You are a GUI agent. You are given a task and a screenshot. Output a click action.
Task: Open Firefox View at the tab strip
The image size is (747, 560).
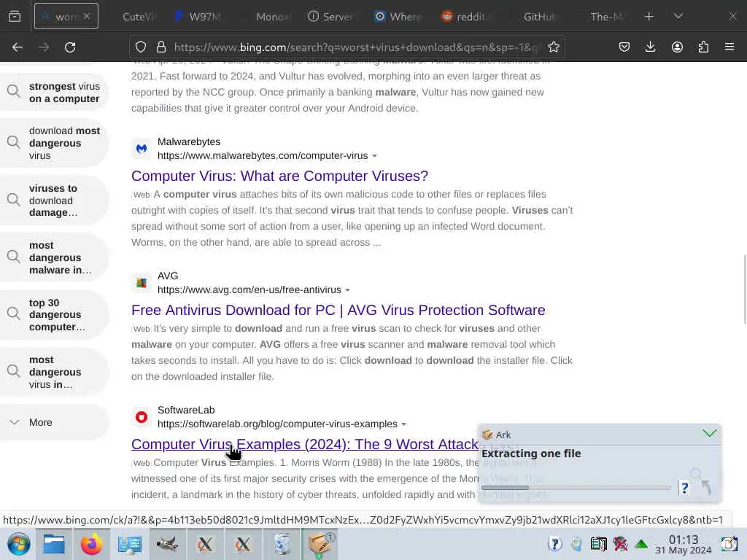[15, 17]
